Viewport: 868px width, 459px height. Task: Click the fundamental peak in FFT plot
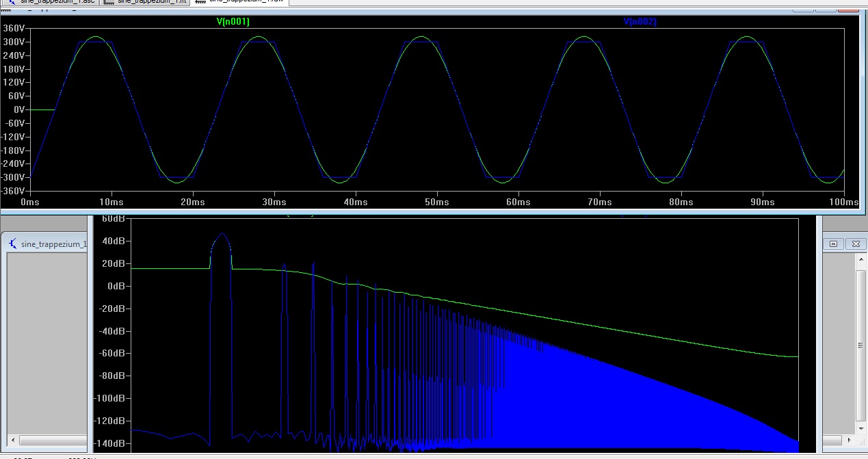point(221,234)
